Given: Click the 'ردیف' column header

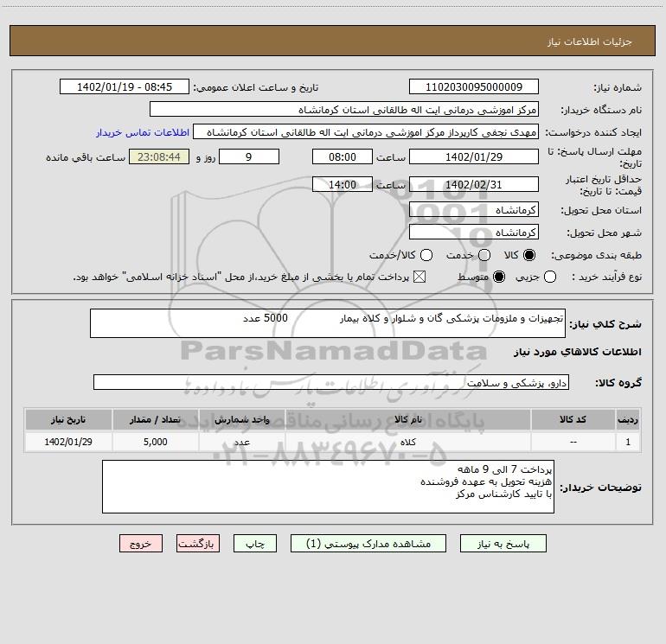Looking at the screenshot, I should (x=628, y=419).
